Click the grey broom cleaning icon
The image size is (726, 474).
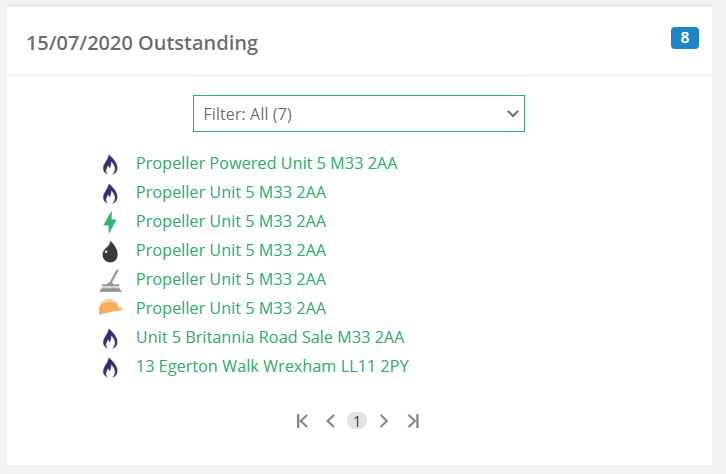click(110, 280)
